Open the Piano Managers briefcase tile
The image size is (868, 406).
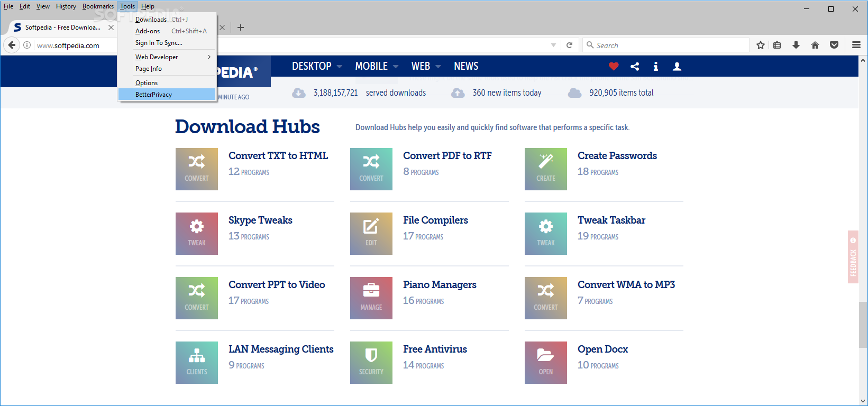click(x=371, y=298)
